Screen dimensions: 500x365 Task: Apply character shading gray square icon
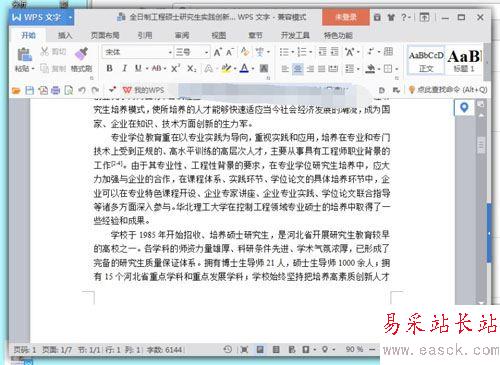point(264,69)
